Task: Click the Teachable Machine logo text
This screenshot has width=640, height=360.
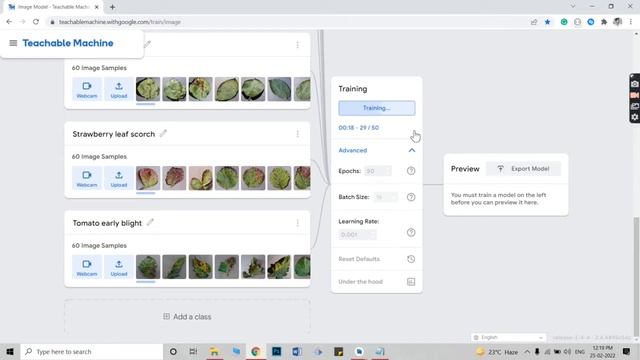Action: tap(68, 43)
